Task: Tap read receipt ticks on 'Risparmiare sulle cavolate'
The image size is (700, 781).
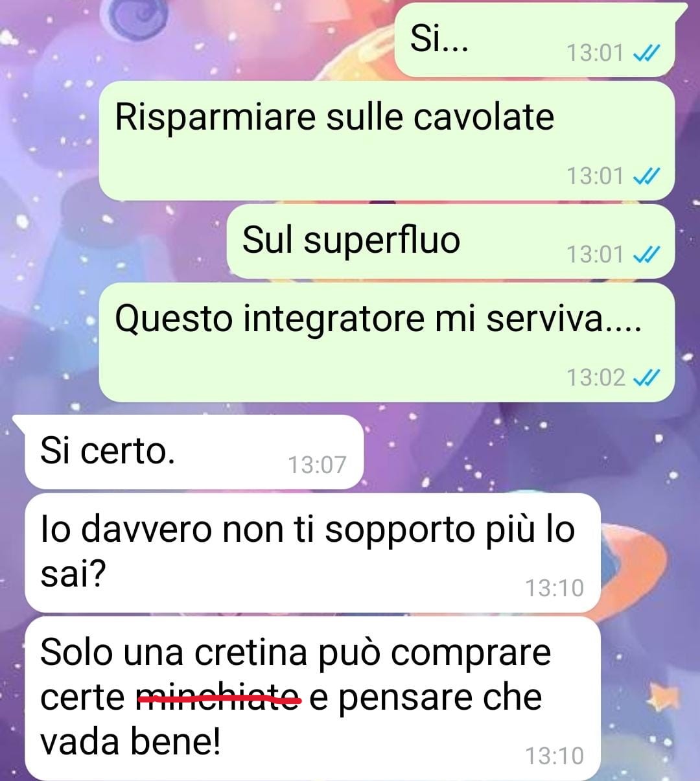Action: click(646, 176)
